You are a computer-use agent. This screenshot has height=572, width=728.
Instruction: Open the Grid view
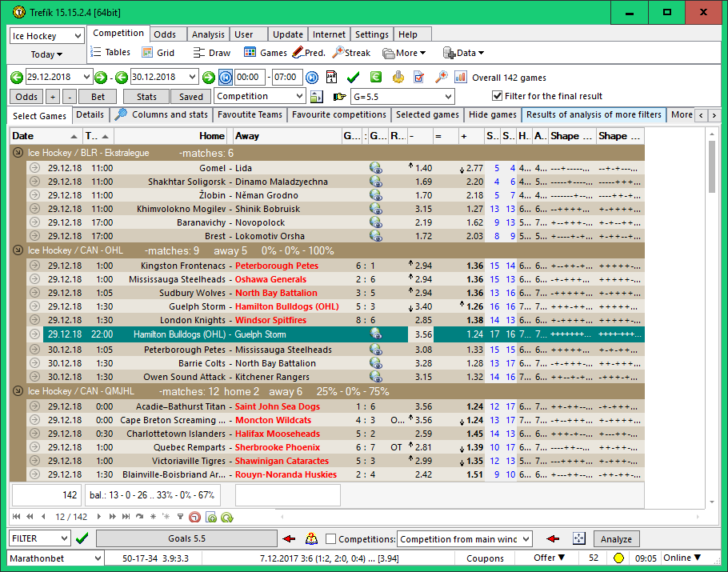158,53
